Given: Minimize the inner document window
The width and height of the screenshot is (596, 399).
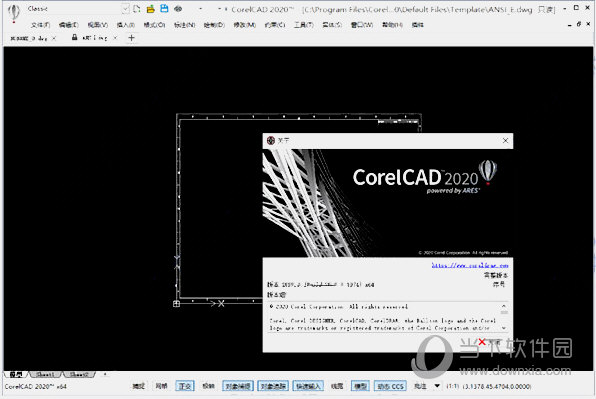Looking at the screenshot, I should coord(569,25).
